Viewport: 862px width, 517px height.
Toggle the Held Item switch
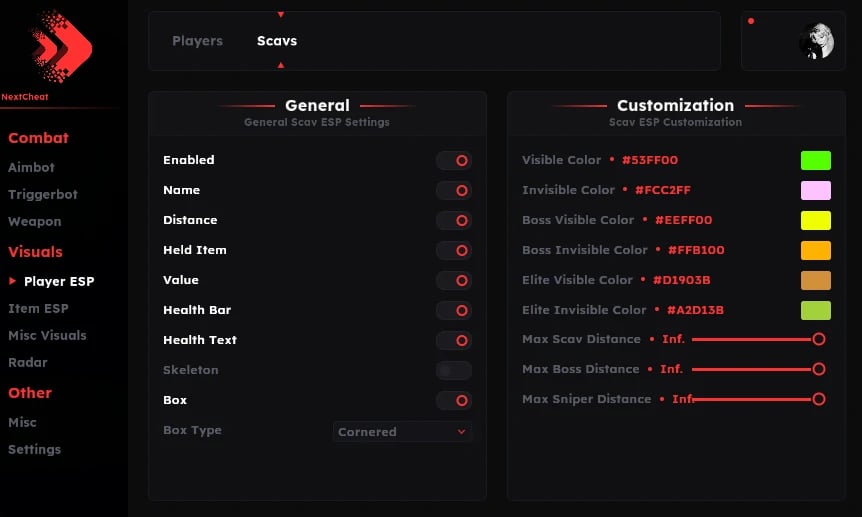454,250
